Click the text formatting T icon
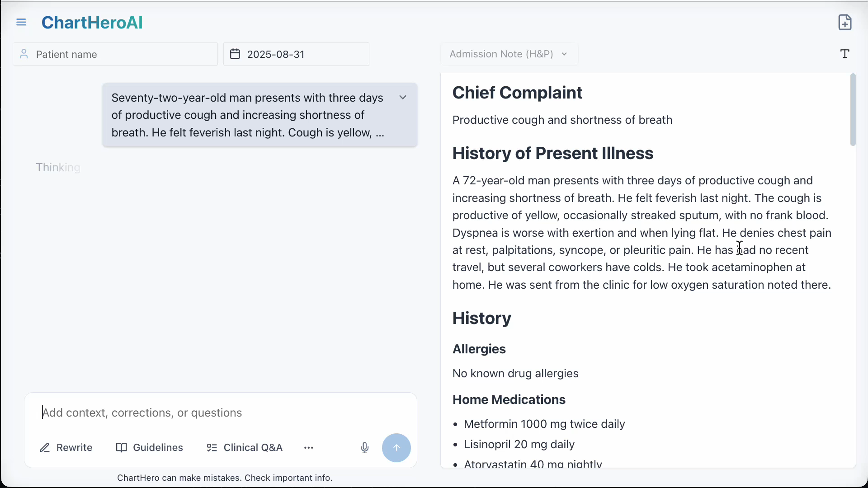The width and height of the screenshot is (868, 488). click(x=844, y=54)
